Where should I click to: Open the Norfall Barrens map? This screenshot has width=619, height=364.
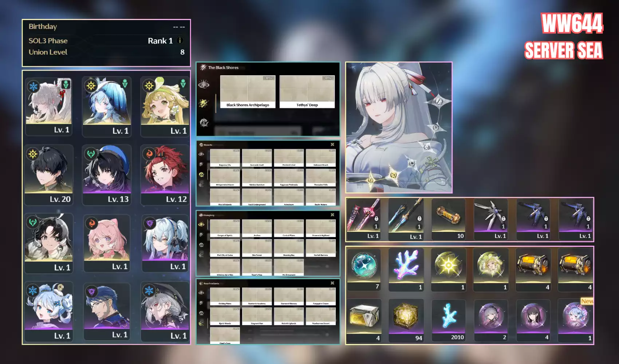[x=320, y=248]
